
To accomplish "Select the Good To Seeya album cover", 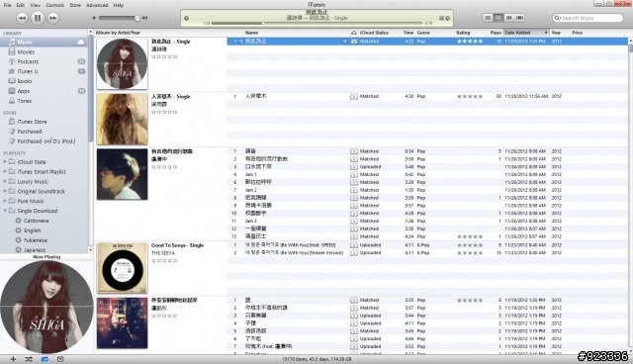I will (x=122, y=268).
